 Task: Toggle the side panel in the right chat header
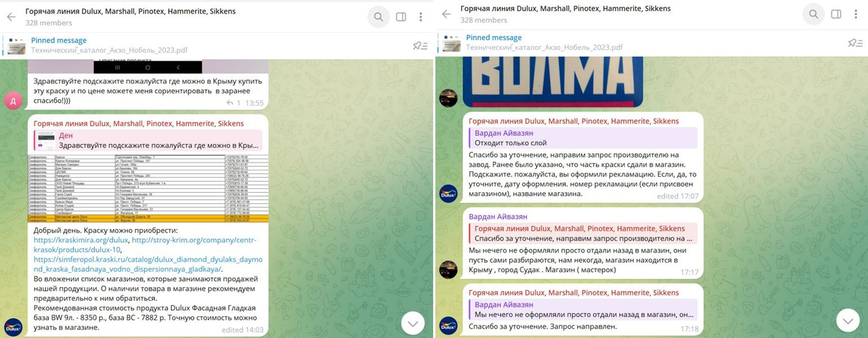(x=836, y=14)
